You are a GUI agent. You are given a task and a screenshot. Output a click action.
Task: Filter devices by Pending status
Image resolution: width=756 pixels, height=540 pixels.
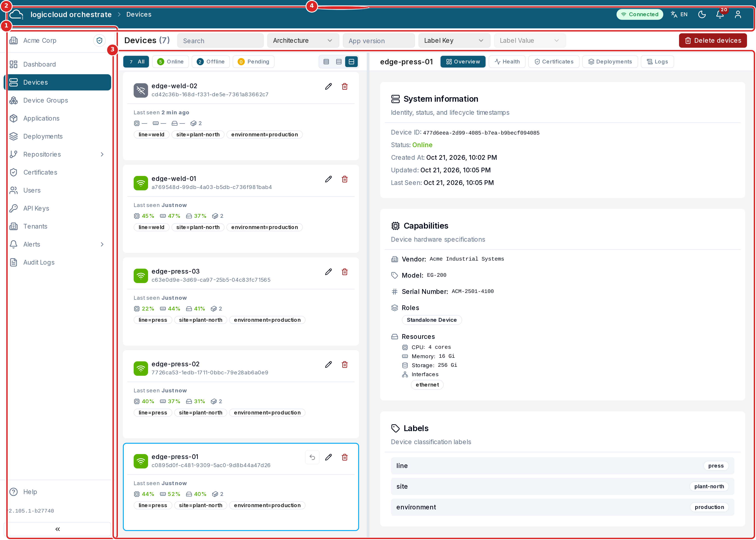pyautogui.click(x=254, y=62)
